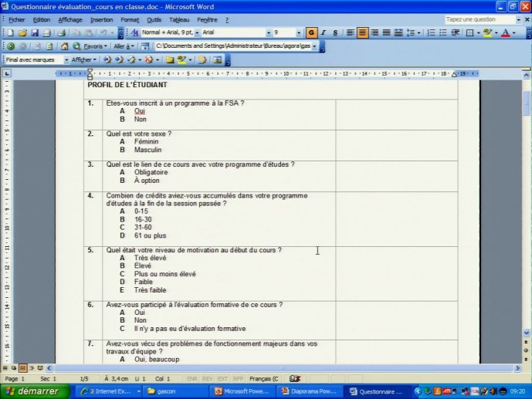
Task: Open the Fichier menu
Action: point(17,20)
